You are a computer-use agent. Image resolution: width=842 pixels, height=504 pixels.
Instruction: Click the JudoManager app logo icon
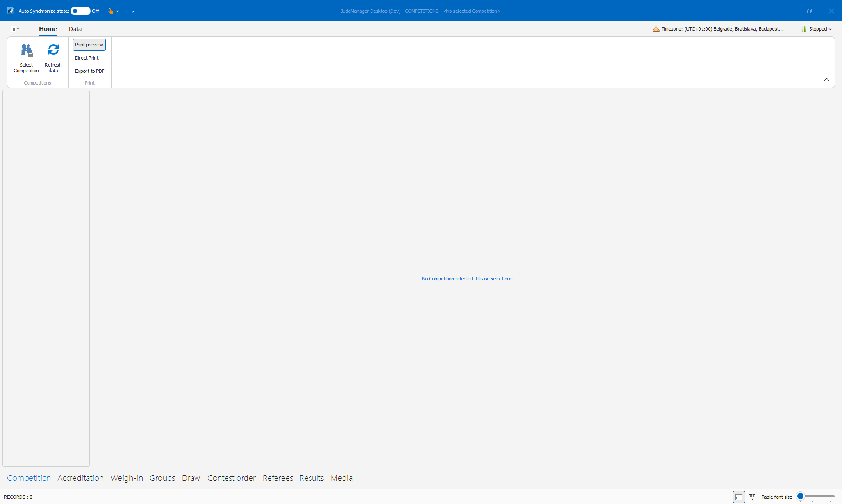(11, 11)
